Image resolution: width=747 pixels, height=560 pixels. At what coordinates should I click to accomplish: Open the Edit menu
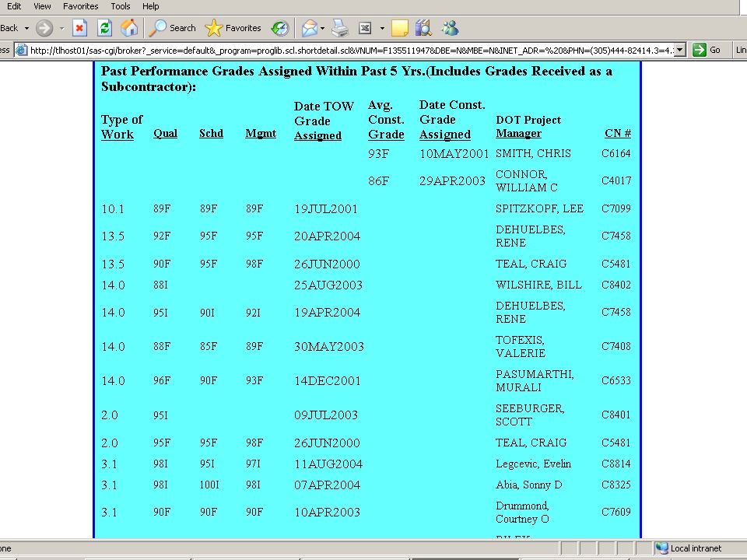coord(14,6)
